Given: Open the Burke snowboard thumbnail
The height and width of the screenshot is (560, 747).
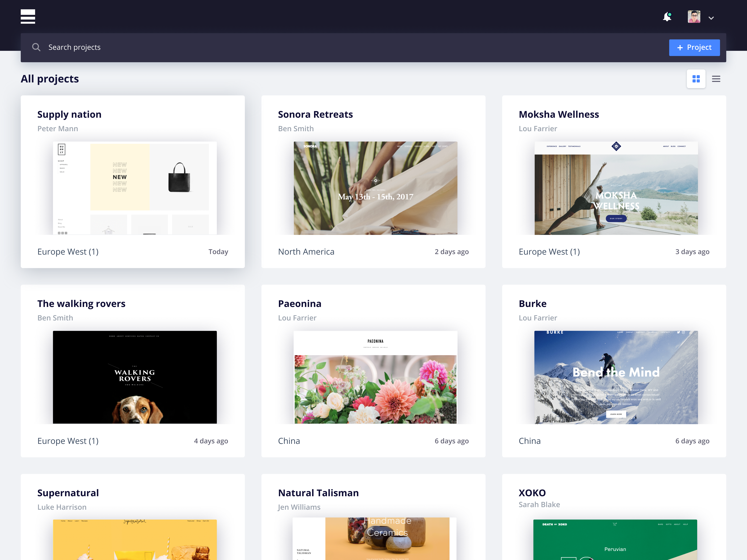Looking at the screenshot, I should 616,377.
